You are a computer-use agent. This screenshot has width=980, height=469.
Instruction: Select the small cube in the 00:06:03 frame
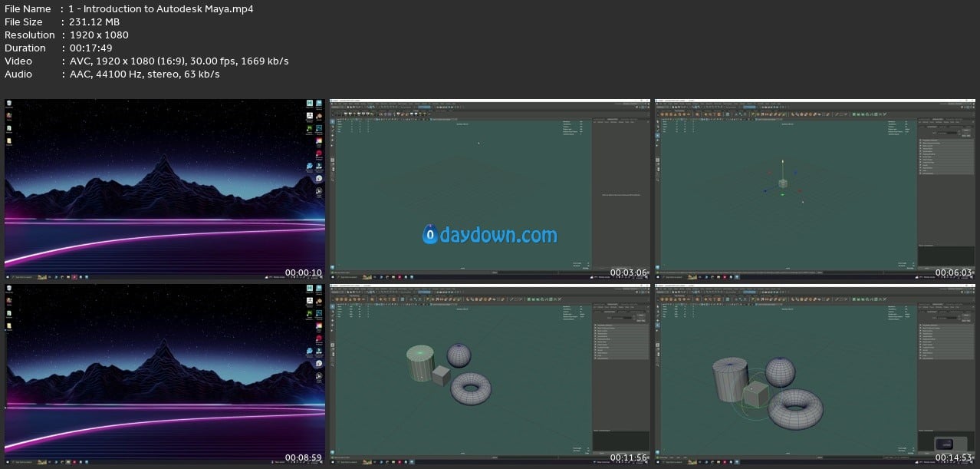(x=782, y=183)
